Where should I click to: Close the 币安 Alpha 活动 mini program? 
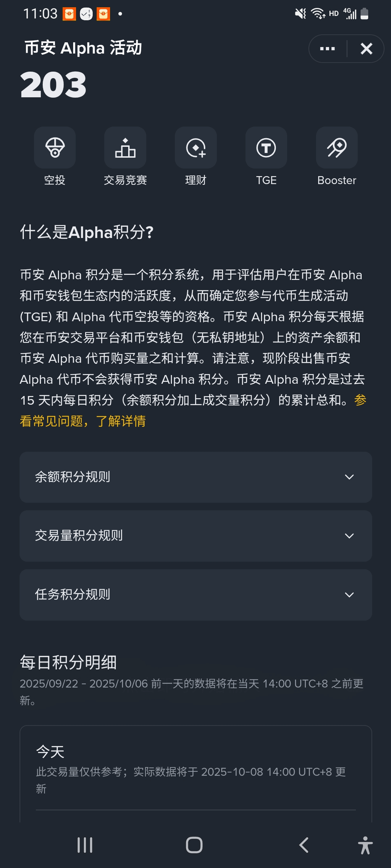pyautogui.click(x=366, y=49)
